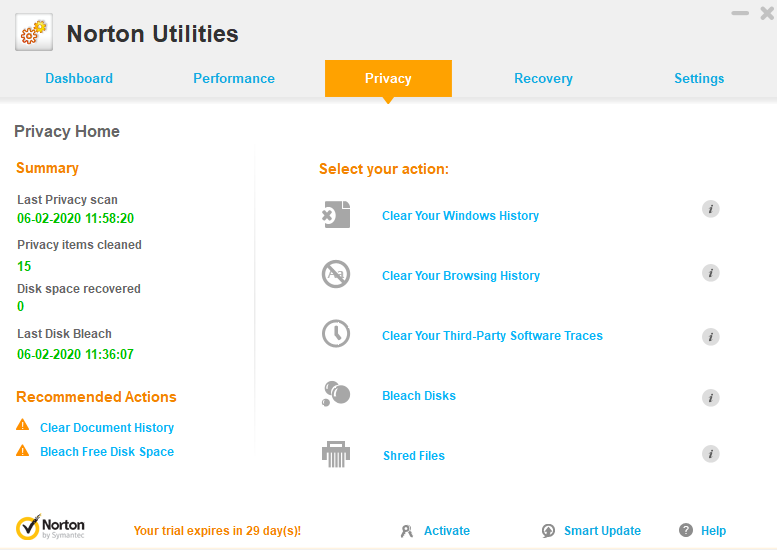
Task: Show info for Shred Files
Action: tap(711, 454)
